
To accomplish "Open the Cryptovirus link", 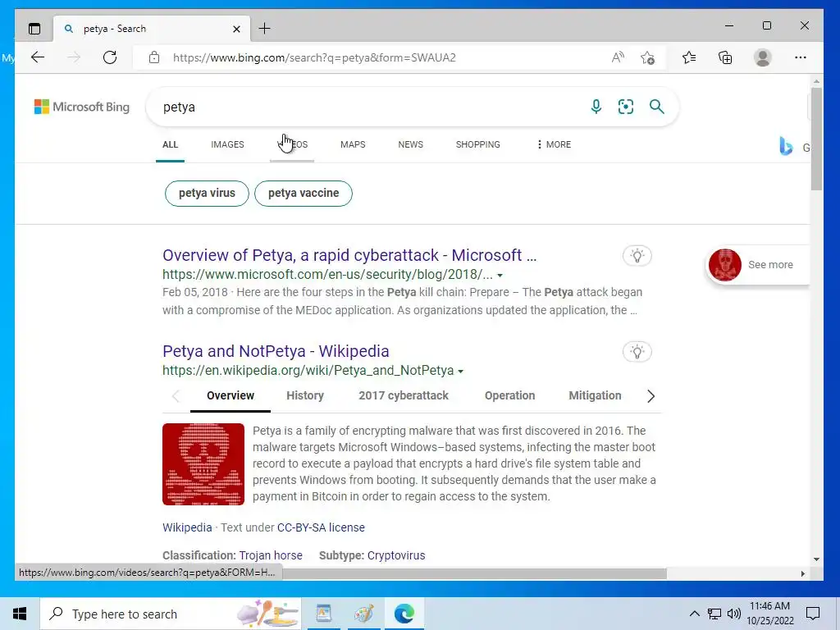I will click(x=396, y=555).
